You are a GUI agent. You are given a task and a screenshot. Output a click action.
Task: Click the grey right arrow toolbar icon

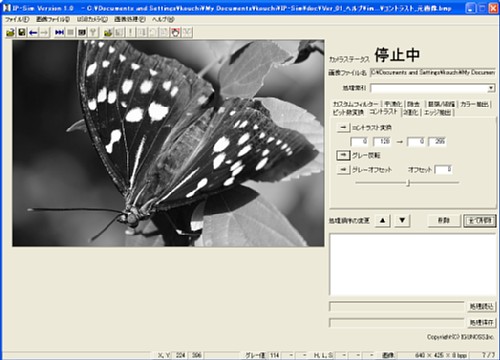click(44, 32)
